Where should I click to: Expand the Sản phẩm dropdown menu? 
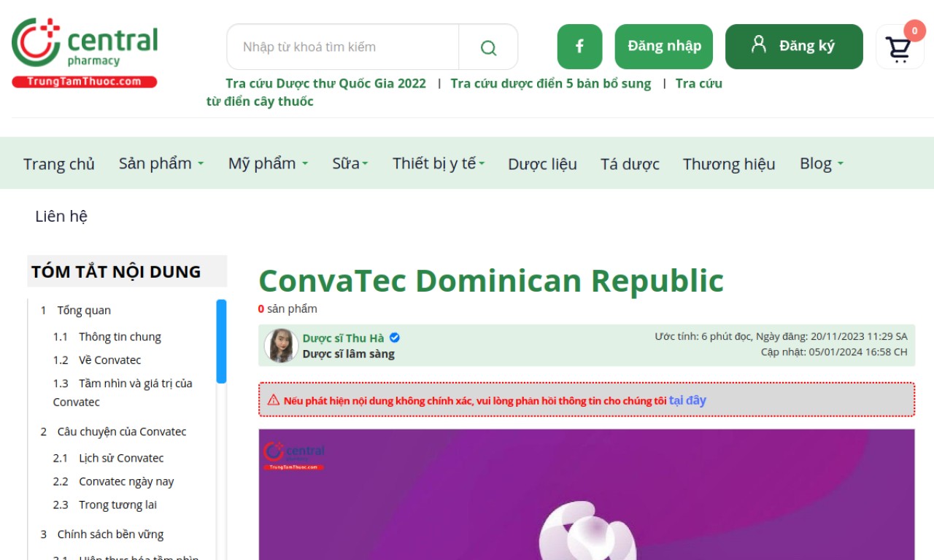[161, 163]
